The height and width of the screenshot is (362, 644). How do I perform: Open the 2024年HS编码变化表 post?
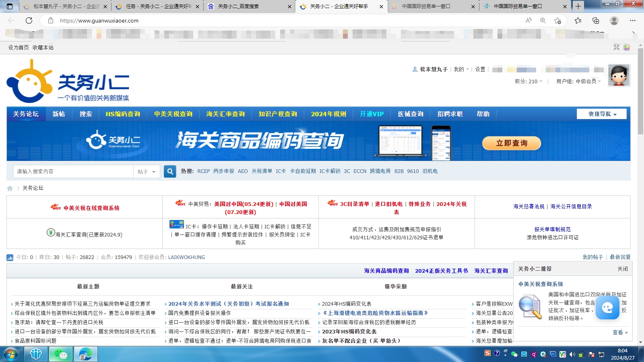click(x=347, y=304)
